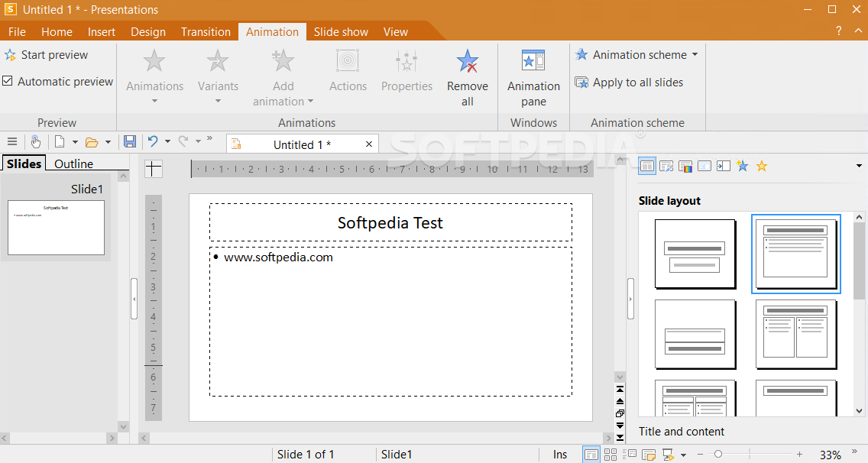Open blue star animation sidebar icon
The height and width of the screenshot is (463, 868).
coord(743,166)
